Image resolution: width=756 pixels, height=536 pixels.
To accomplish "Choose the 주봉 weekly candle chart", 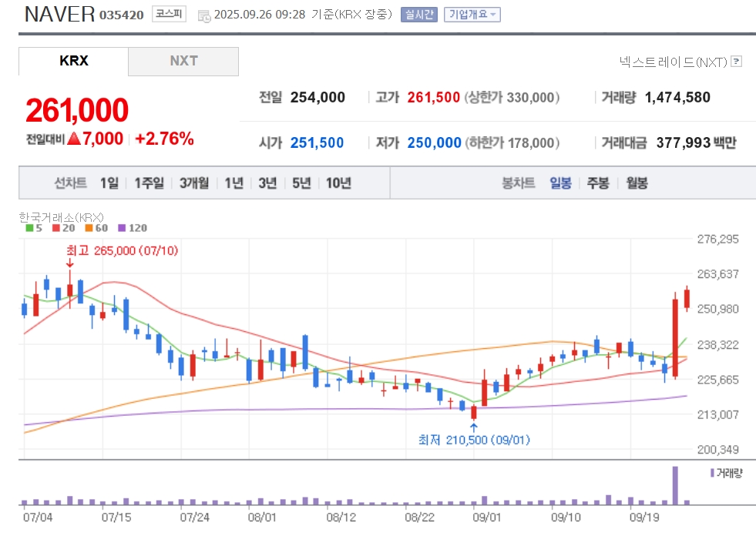I will tap(598, 183).
